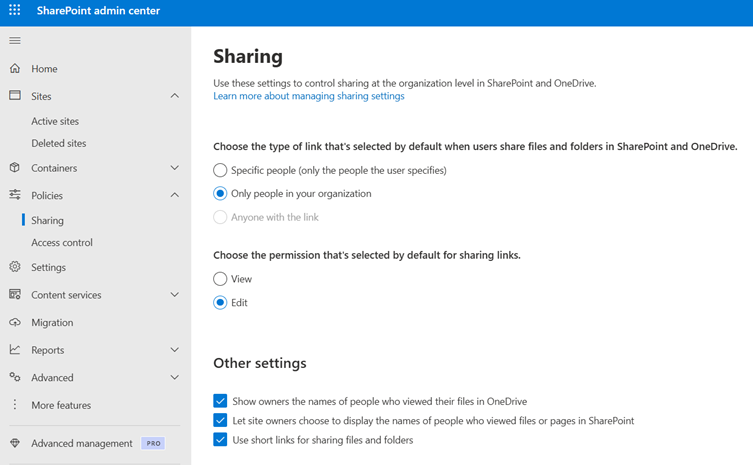Click the Advanced label in sidebar
Viewport: 753px width, 465px height.
pyautogui.click(x=52, y=378)
